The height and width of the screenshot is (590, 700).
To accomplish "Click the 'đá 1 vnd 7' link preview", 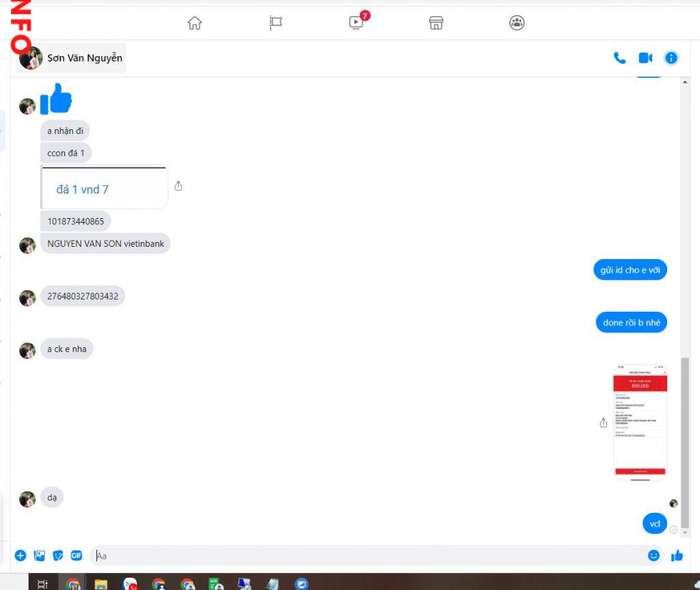I will pos(104,189).
